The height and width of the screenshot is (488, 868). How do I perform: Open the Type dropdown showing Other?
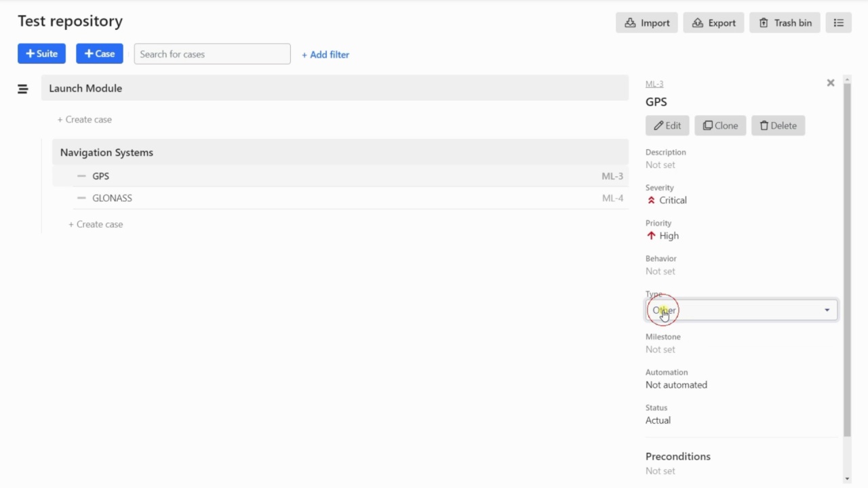coord(741,310)
